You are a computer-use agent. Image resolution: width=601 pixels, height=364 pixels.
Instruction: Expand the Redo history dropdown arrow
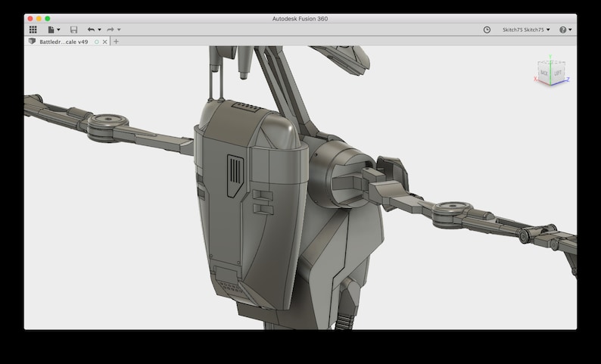point(119,30)
